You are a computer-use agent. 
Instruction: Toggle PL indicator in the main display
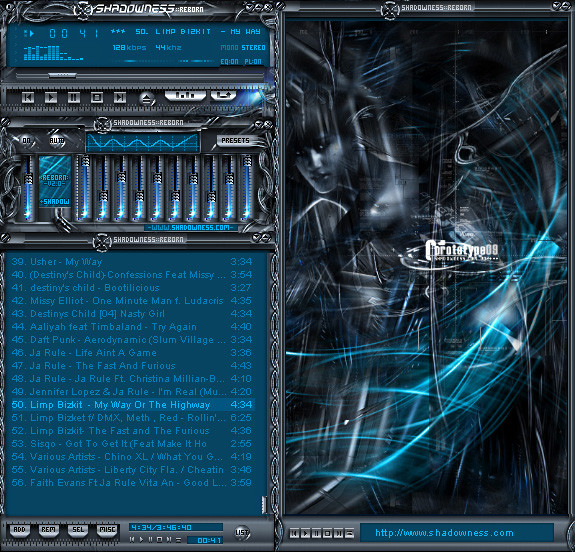[253, 62]
